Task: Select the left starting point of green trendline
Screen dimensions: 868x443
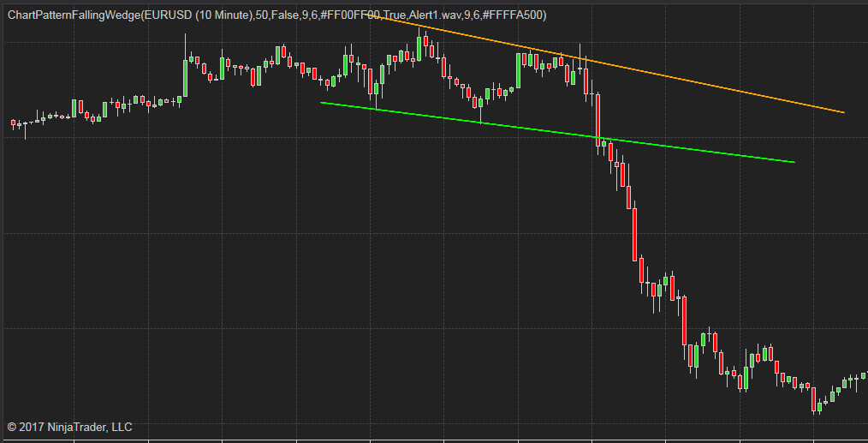Action: 322,102
